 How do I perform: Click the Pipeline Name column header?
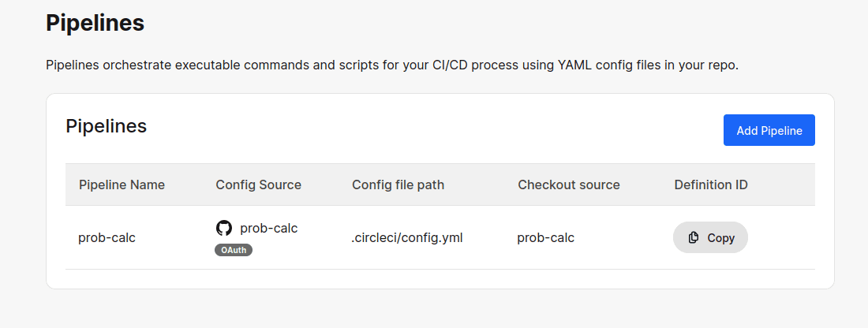pos(122,184)
